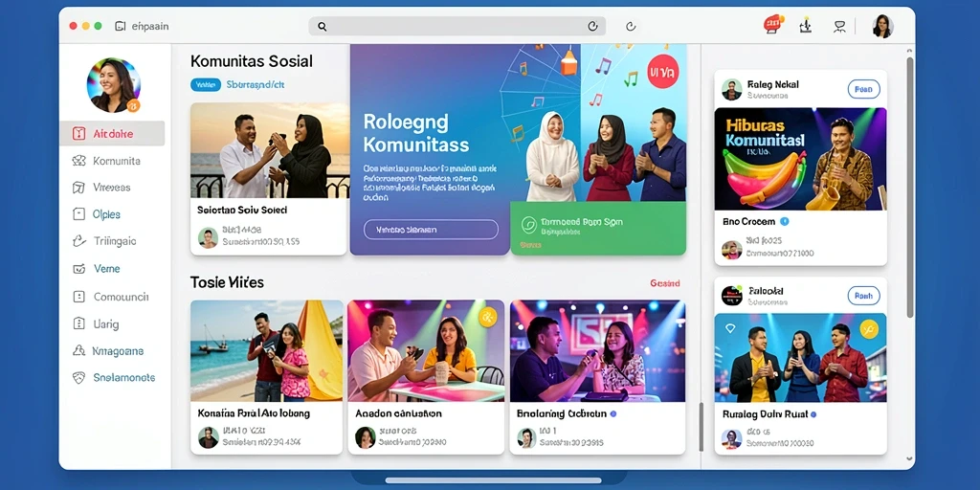Click the small yellow link in the green panel
This screenshot has width=980, height=490.
coord(530,246)
